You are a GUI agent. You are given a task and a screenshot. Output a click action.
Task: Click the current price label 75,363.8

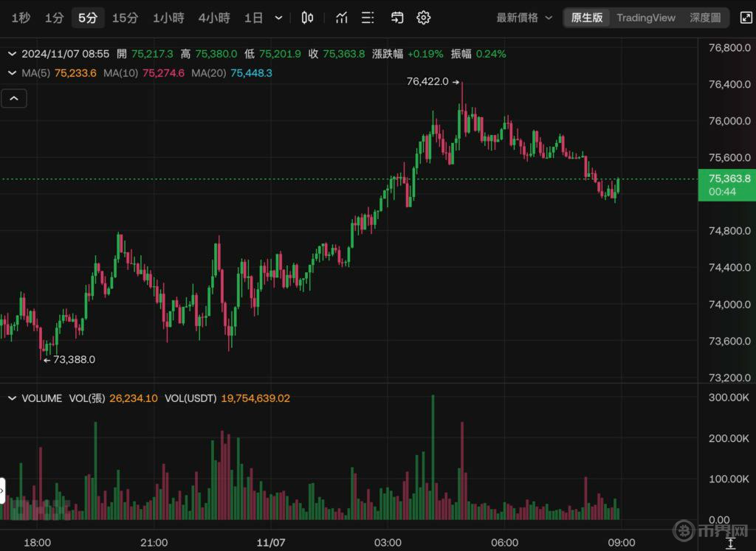728,179
